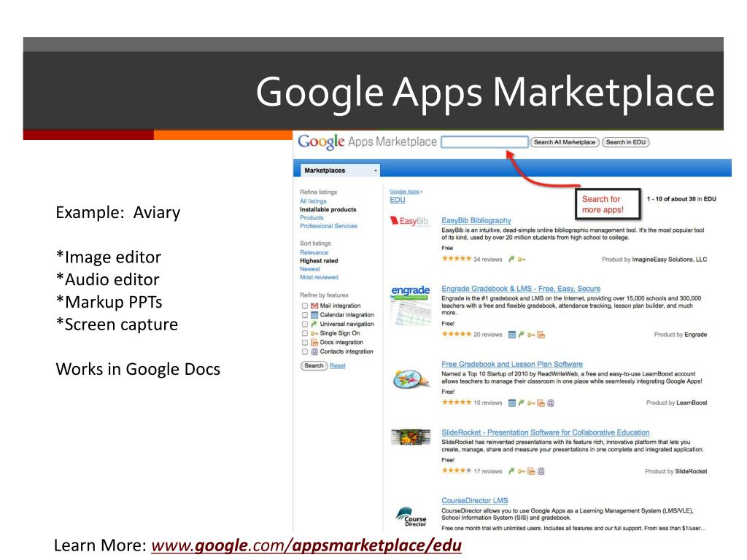The image size is (747, 560).
Task: Click the Search in EDU button
Action: pyautogui.click(x=625, y=142)
